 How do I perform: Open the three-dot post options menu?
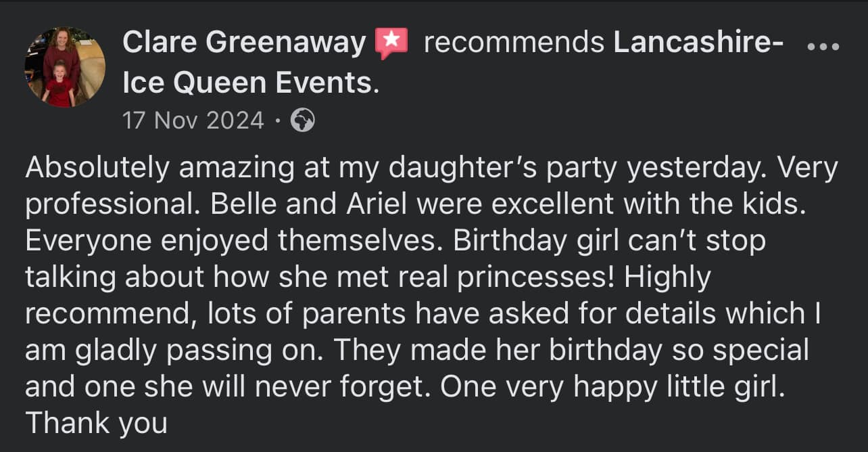[x=823, y=47]
